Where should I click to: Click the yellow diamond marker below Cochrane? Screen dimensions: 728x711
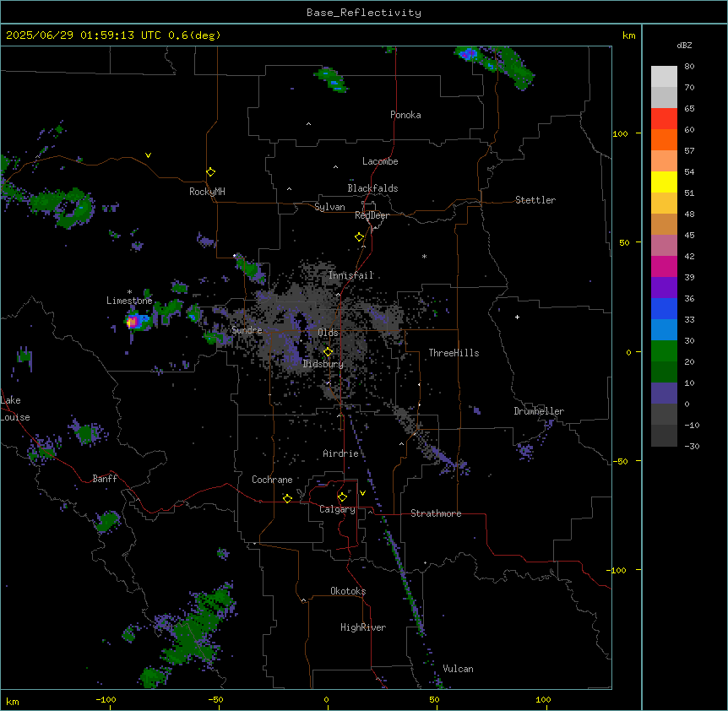click(x=287, y=498)
